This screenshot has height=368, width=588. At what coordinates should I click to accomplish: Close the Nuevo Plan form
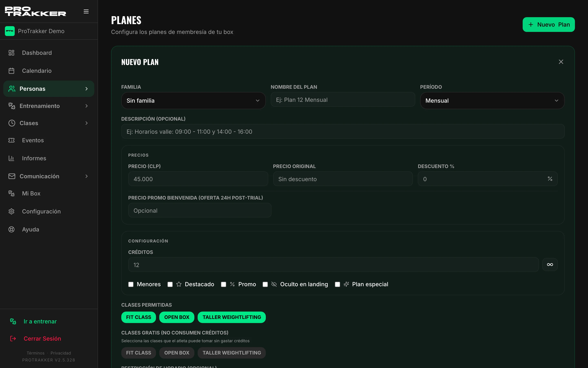[561, 62]
